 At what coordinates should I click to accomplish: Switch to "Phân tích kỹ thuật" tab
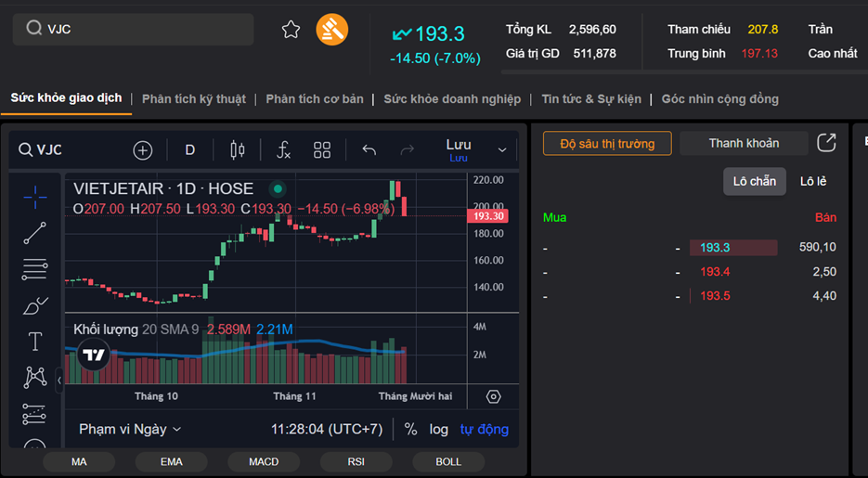(194, 98)
